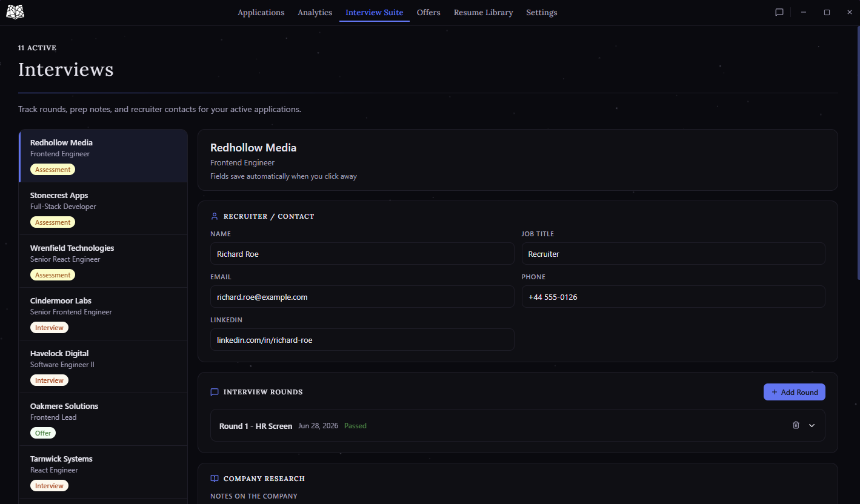Open Cindermoor Labs interview entry
The width and height of the screenshot is (860, 504).
[x=104, y=314]
